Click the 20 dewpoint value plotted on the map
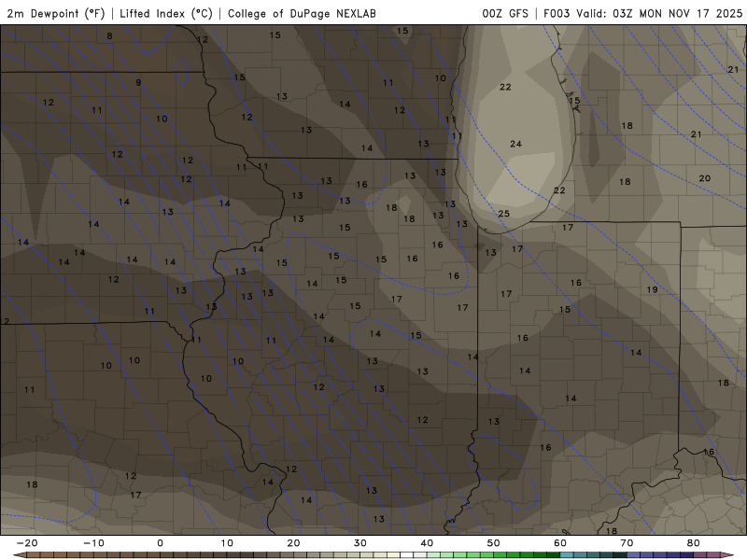This screenshot has height=560, width=747. 705,178
